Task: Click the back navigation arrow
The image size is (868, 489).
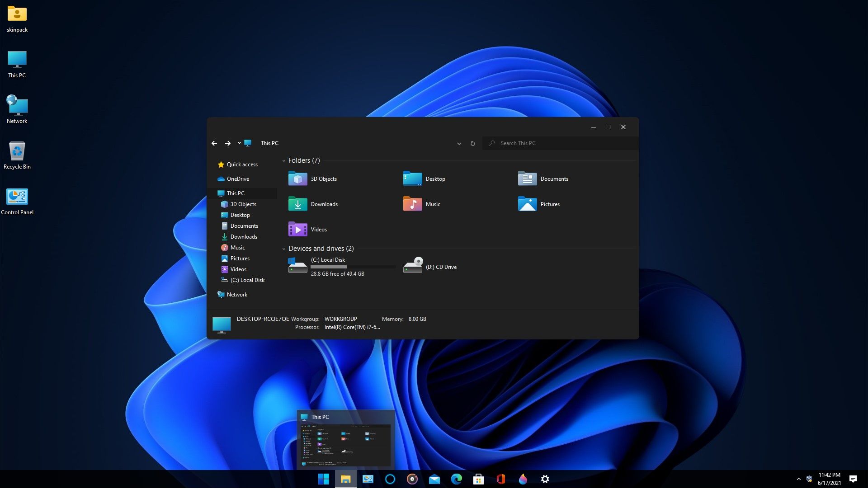Action: [215, 143]
